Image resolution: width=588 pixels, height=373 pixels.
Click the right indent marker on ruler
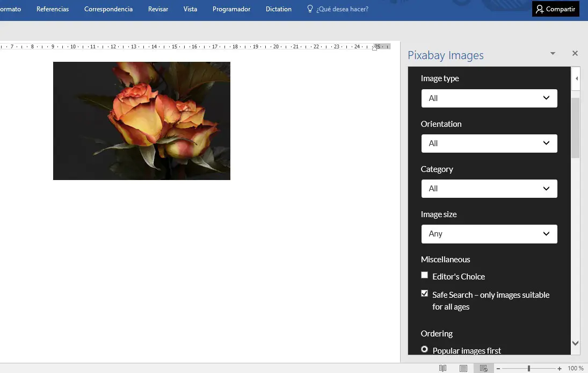pos(374,48)
